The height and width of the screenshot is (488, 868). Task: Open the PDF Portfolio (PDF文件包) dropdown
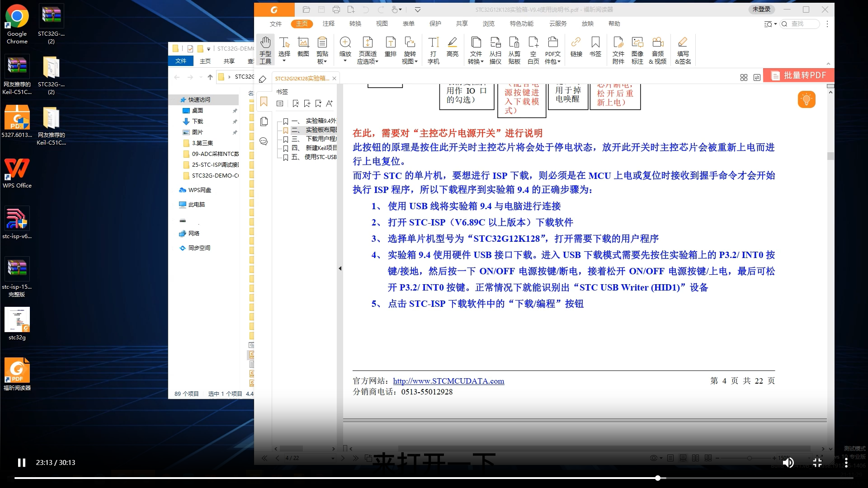tap(553, 50)
